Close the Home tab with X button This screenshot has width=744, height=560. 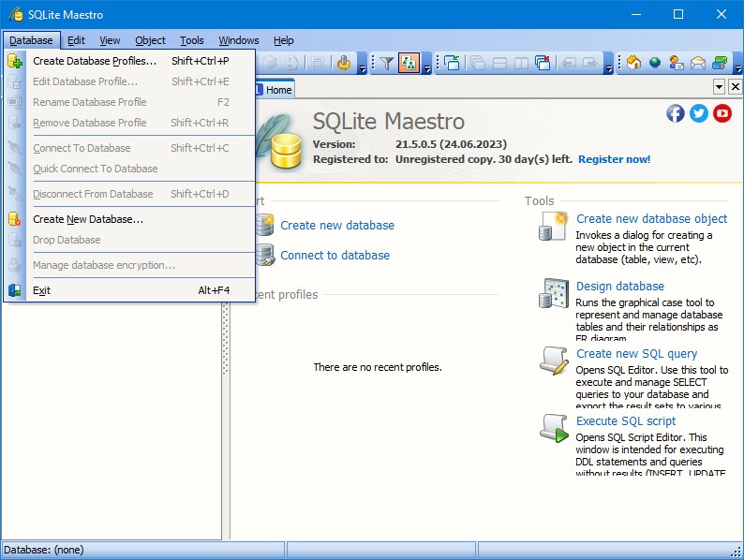[x=734, y=87]
